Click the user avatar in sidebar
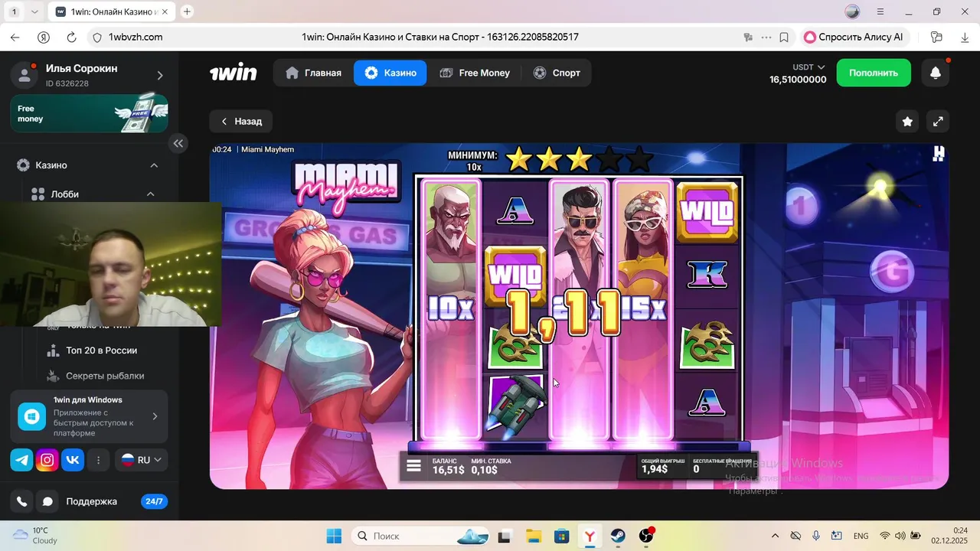Viewport: 980px width, 551px height. click(24, 75)
